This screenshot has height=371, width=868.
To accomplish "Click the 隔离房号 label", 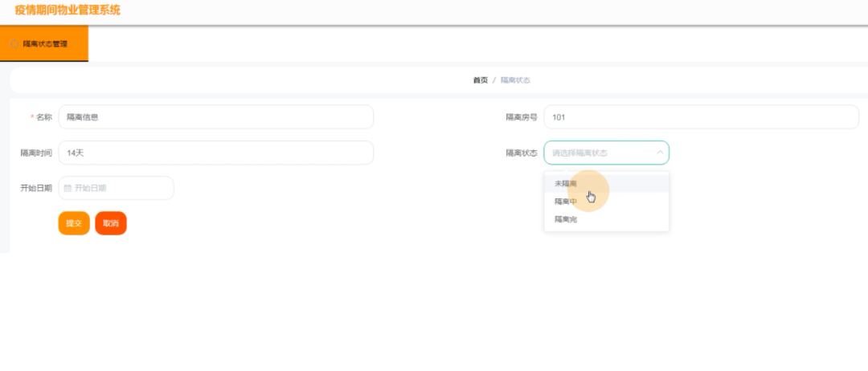I will click(x=522, y=117).
